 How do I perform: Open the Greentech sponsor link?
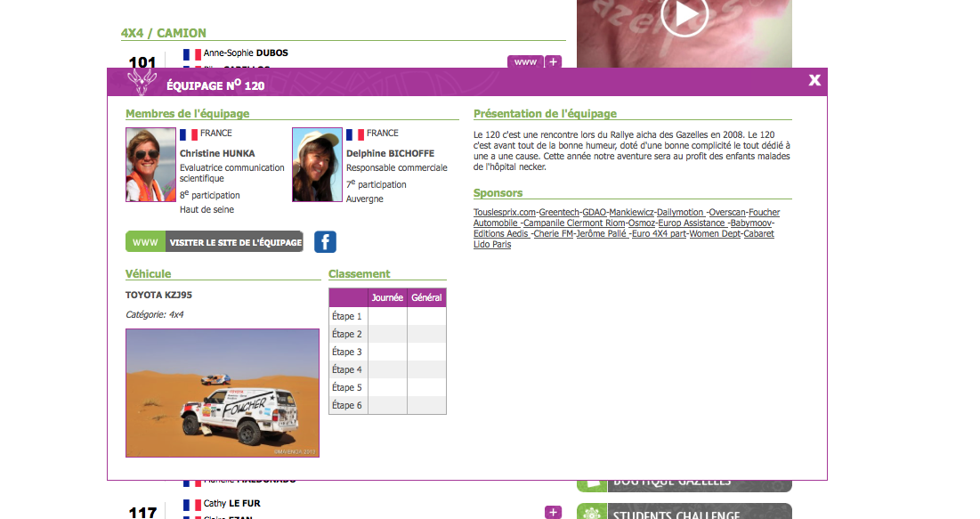point(559,213)
